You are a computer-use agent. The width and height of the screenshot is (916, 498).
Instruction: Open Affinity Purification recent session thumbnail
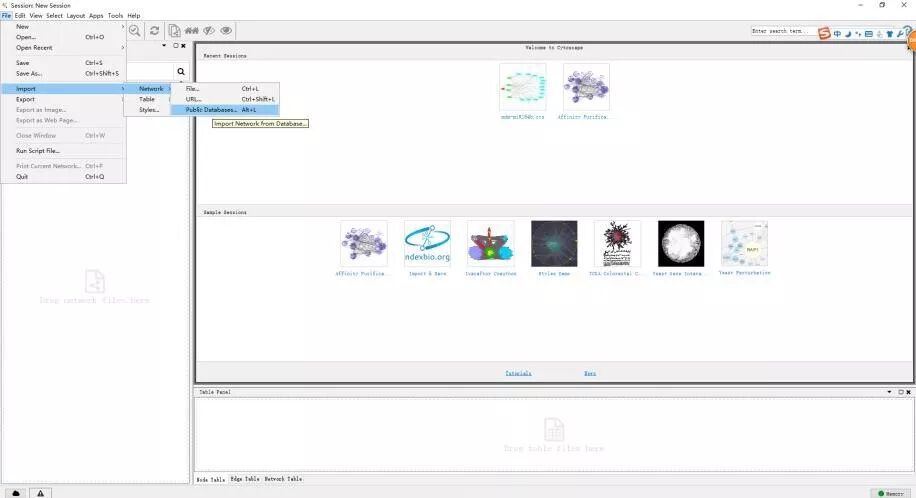[x=586, y=88]
